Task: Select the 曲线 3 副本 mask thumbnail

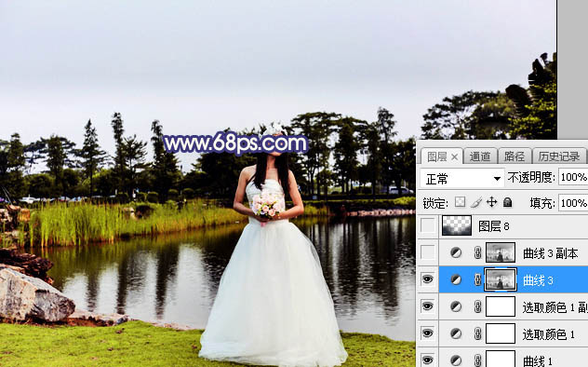Action: [x=501, y=252]
